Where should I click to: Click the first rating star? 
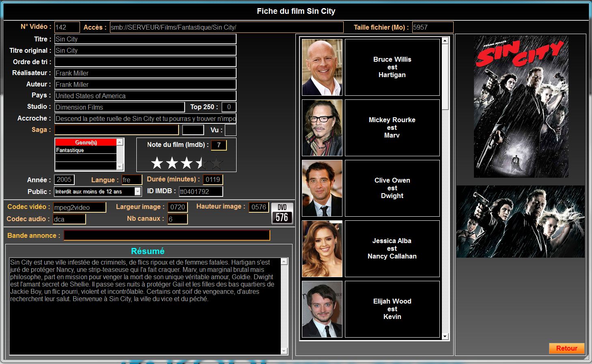pos(157,163)
